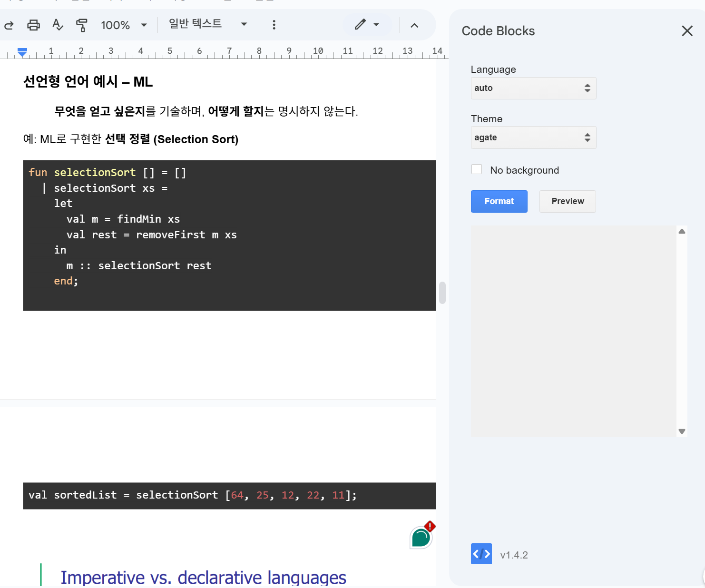Click the blue left indent marker on ruler
705x588 pixels.
pos(22,52)
